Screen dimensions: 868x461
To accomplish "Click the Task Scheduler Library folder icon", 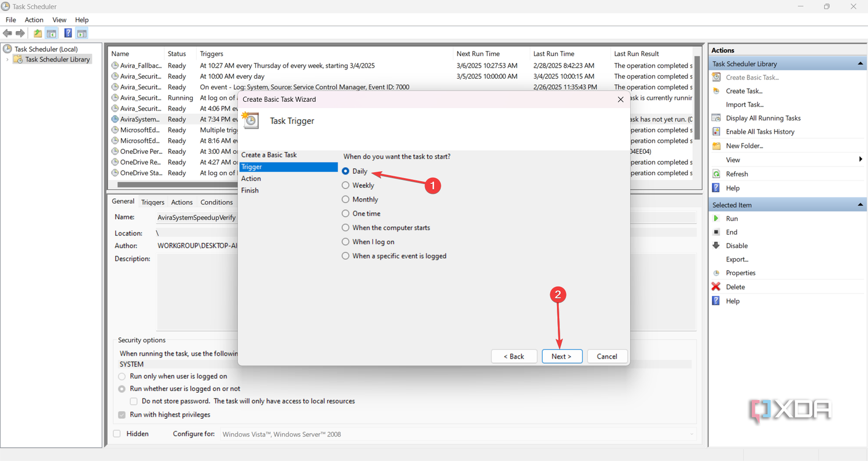I will point(18,59).
